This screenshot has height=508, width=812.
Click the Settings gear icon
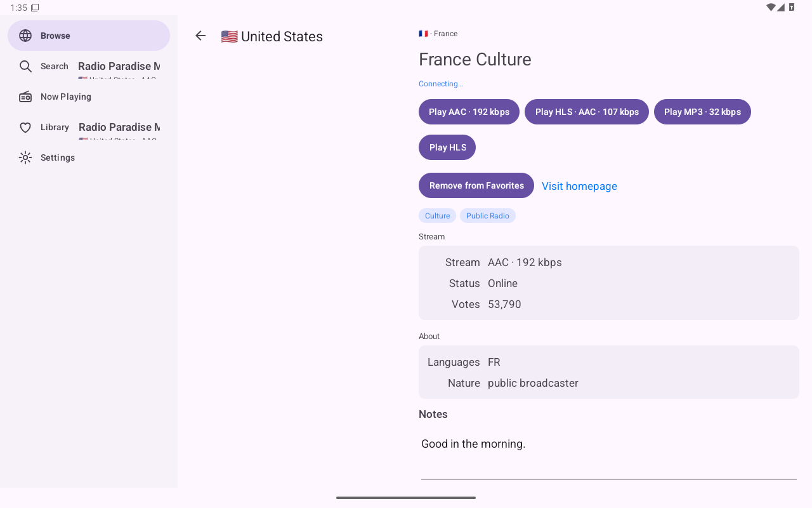(25, 157)
